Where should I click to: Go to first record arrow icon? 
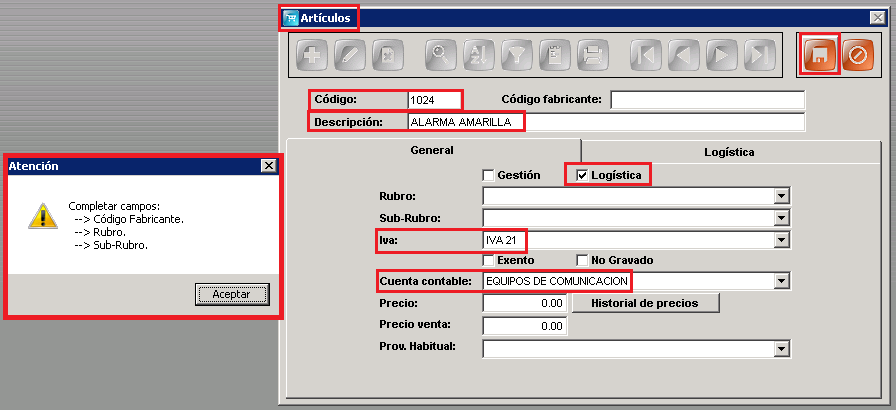(x=646, y=55)
